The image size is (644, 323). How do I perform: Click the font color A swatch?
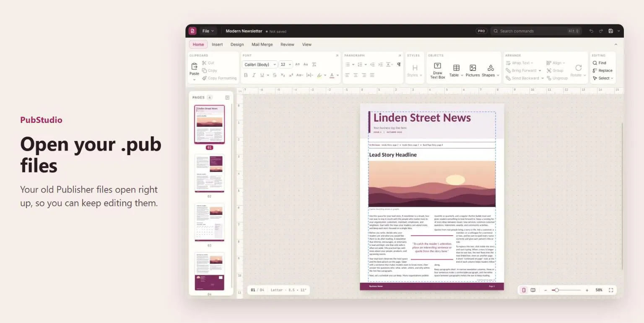(332, 76)
